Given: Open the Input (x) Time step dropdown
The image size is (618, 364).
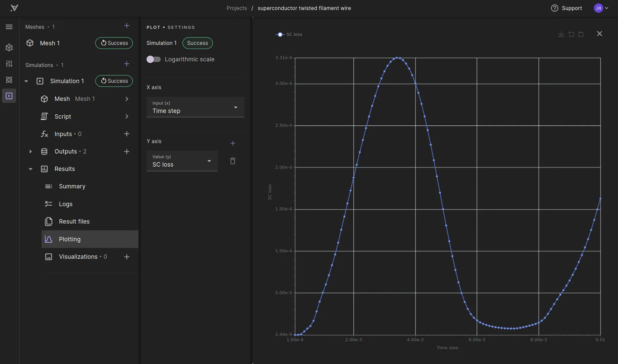Looking at the screenshot, I should 195,107.
